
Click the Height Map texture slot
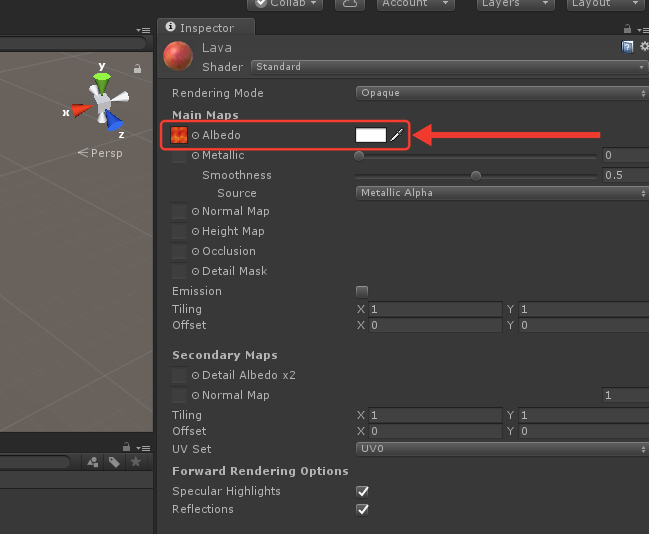(179, 231)
